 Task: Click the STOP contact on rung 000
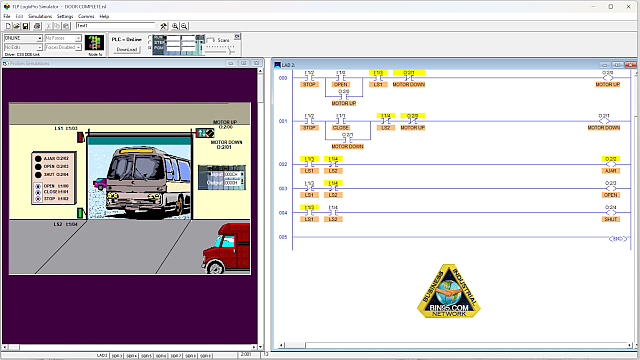309,78
